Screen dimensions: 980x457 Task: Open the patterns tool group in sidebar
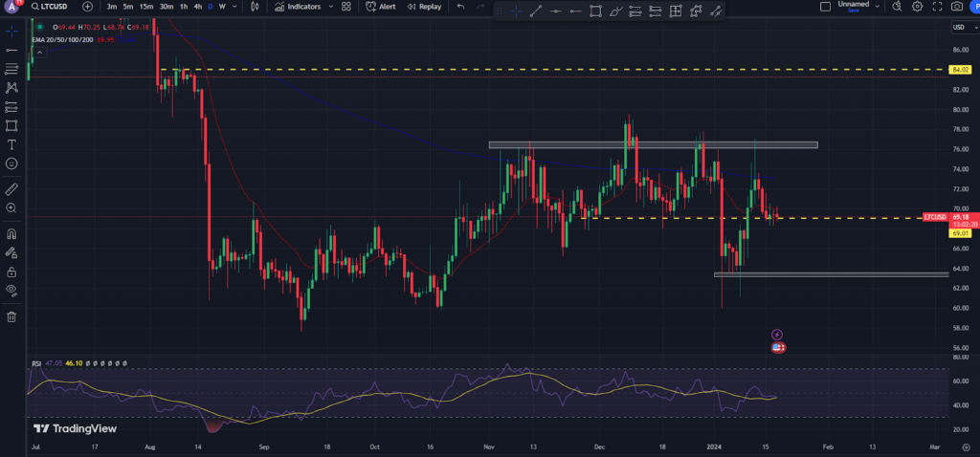click(11, 88)
